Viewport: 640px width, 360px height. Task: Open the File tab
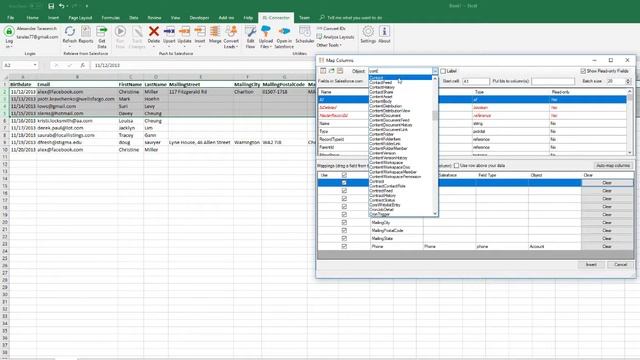[11, 18]
